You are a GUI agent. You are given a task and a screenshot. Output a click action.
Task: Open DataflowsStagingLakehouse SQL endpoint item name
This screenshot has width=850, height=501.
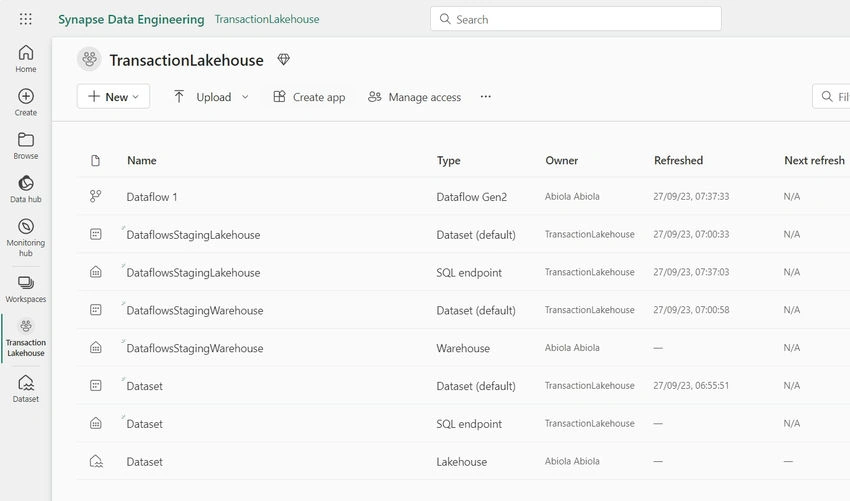coord(193,273)
